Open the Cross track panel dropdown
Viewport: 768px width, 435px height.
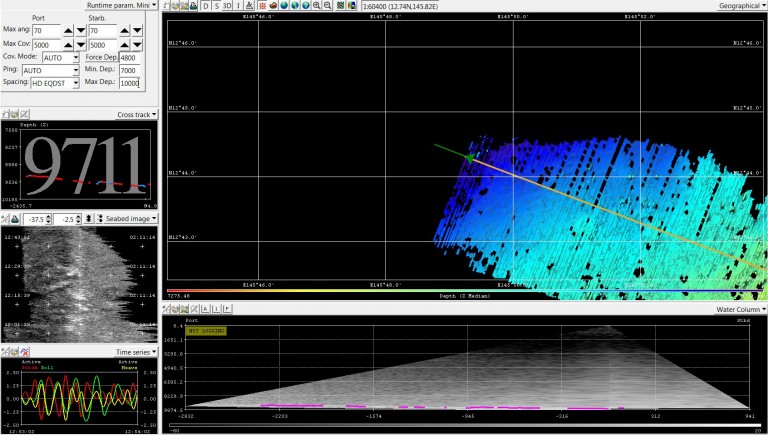pyautogui.click(x=137, y=114)
